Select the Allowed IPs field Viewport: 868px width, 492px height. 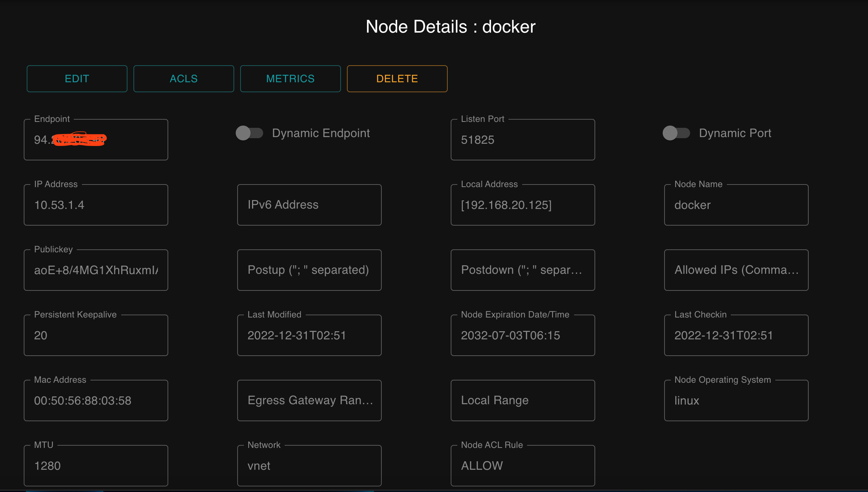pyautogui.click(x=736, y=270)
